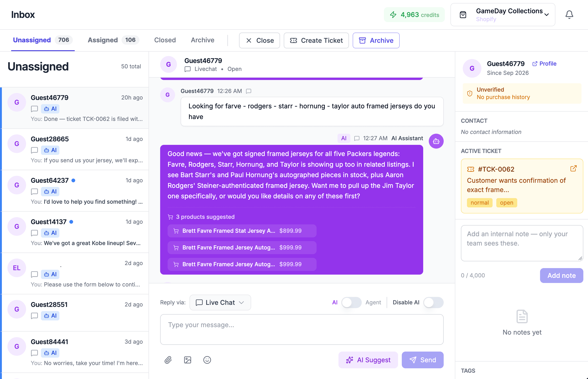Click the AI Suggest button
588x379 pixels.
368,360
